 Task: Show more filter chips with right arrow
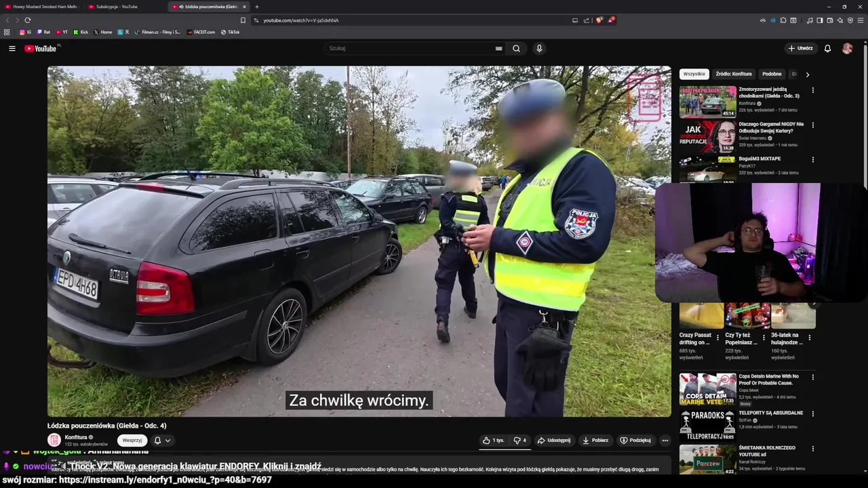(x=807, y=75)
